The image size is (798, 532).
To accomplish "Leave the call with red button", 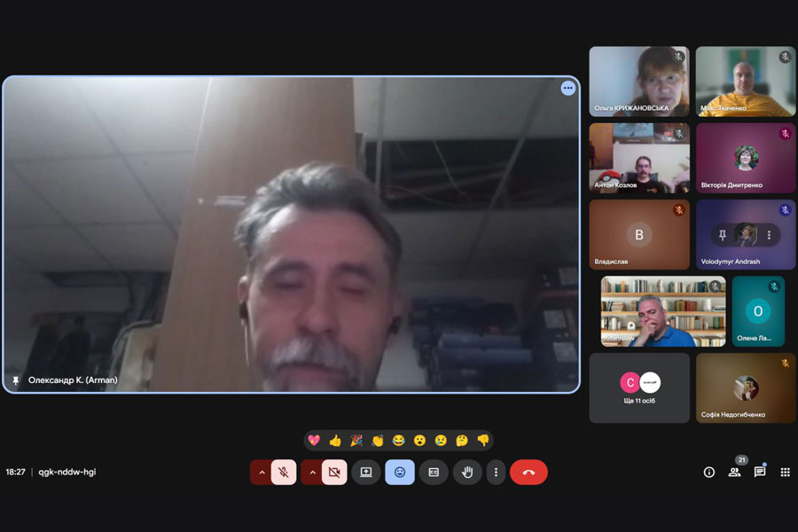I will (x=528, y=473).
